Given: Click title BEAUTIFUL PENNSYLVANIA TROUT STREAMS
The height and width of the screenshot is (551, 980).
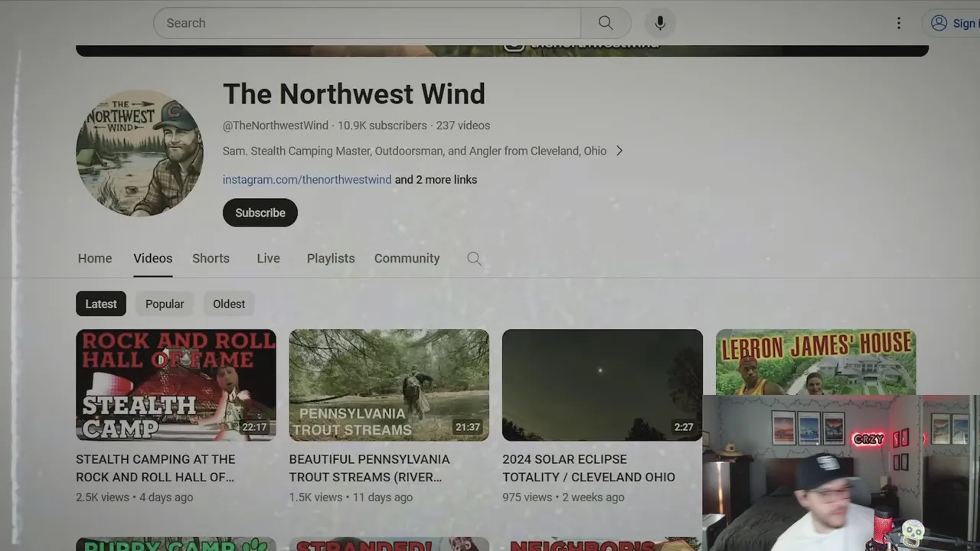Looking at the screenshot, I should (369, 468).
